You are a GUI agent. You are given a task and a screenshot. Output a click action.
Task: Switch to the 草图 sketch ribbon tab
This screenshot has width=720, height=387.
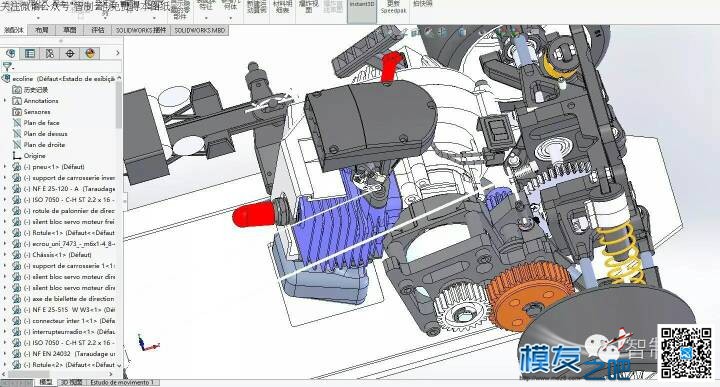click(x=70, y=30)
